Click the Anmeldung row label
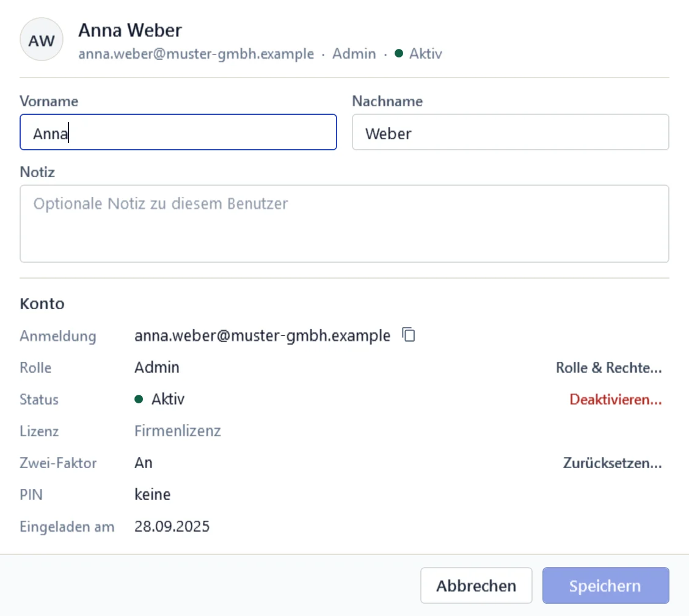 [x=58, y=336]
